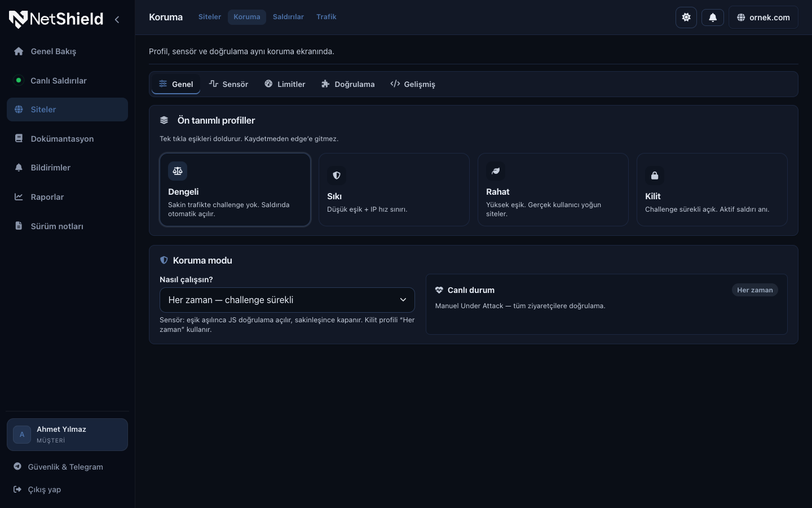Click the green live dot for Canlı Saldırılar
Screen dimensions: 812x508
tap(19, 80)
